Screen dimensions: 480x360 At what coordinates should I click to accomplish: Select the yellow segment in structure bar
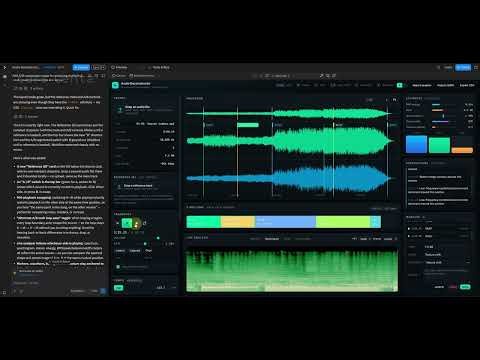(238, 222)
